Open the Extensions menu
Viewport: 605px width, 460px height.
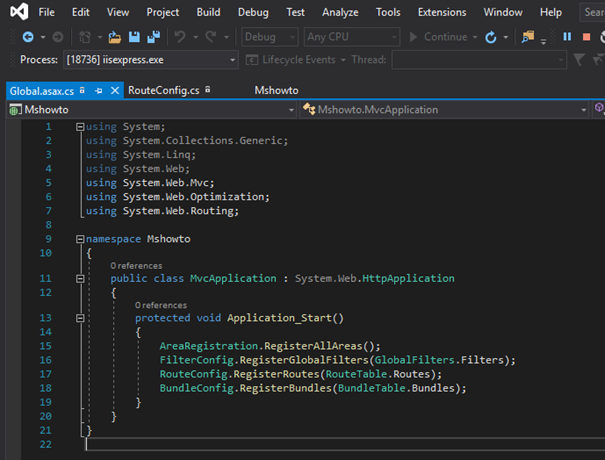pyautogui.click(x=442, y=12)
